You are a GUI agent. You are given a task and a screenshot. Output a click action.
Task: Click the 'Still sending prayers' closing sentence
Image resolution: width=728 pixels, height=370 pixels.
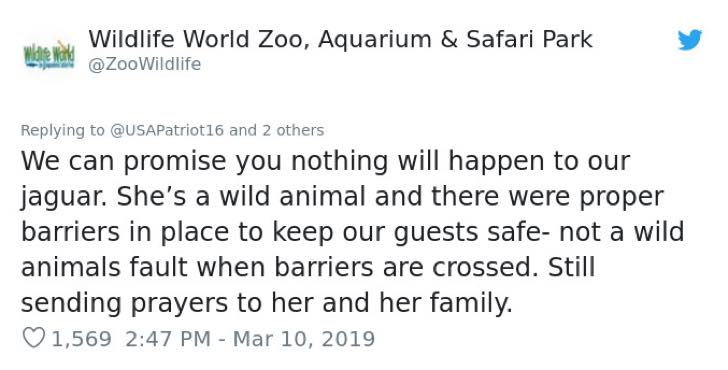click(x=308, y=285)
